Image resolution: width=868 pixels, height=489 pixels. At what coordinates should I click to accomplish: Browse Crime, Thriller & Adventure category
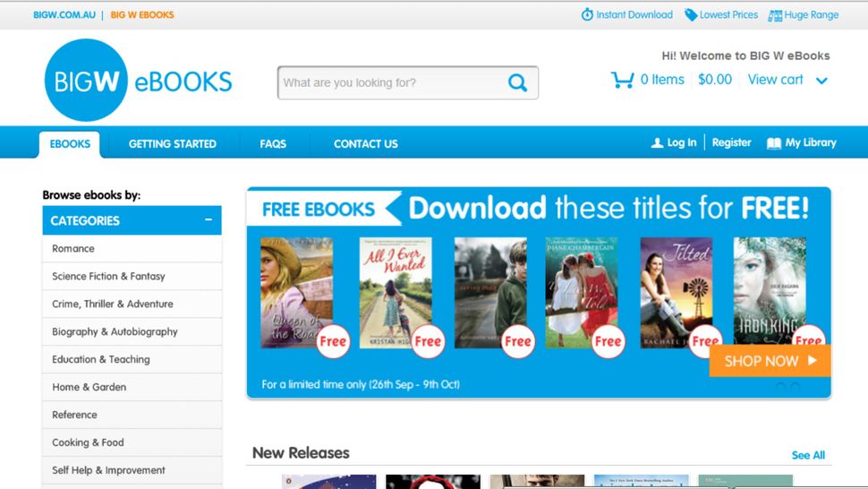[132, 304]
